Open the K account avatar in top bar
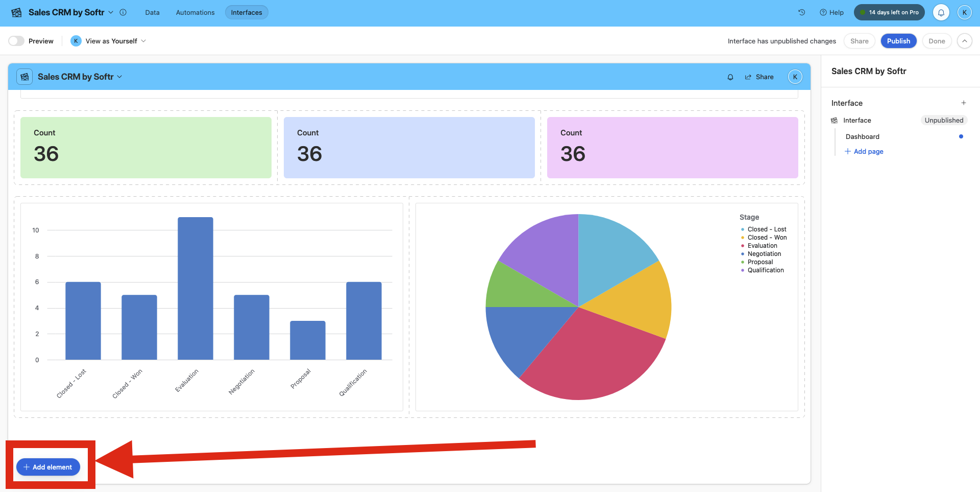 click(x=965, y=12)
